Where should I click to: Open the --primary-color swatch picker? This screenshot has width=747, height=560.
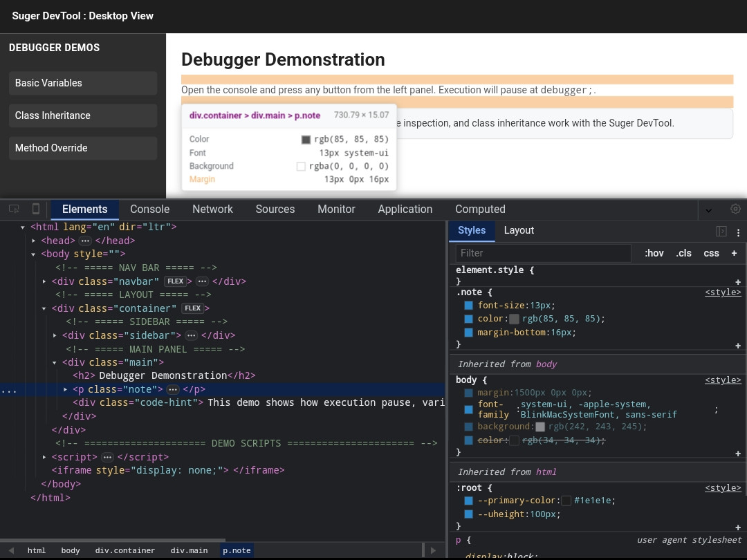click(566, 501)
